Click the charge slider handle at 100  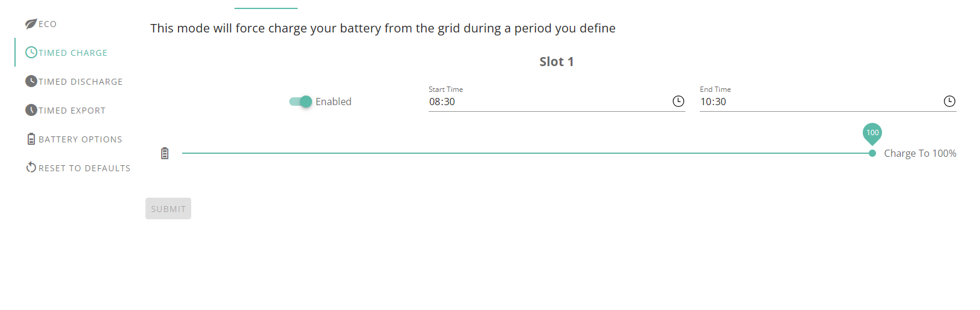point(872,153)
